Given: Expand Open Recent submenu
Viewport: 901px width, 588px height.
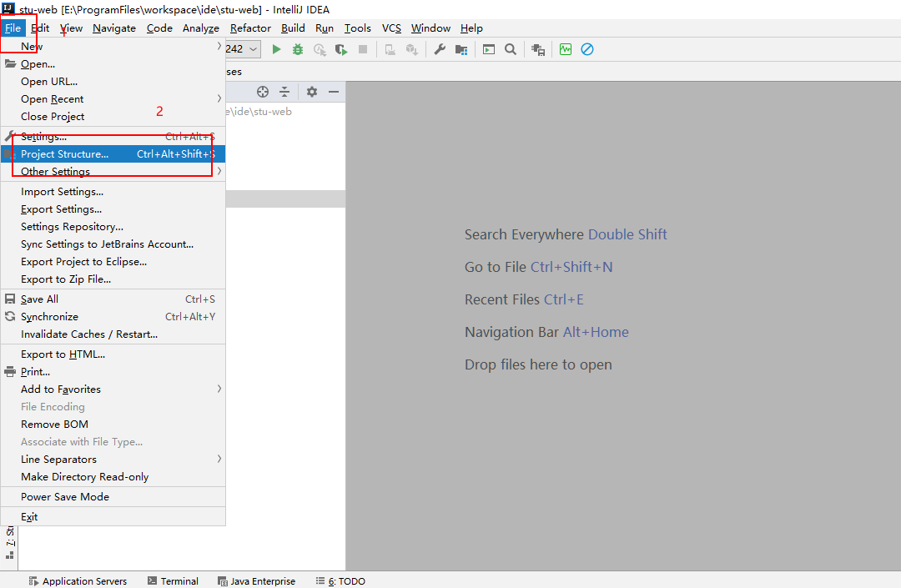Looking at the screenshot, I should point(113,98).
